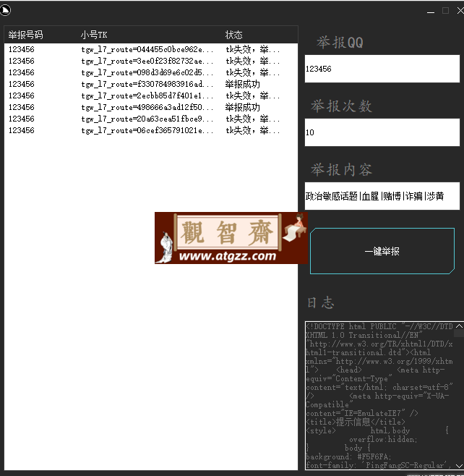Click the 举报次数 input field containing 10
The image size is (464, 476).
point(382,132)
